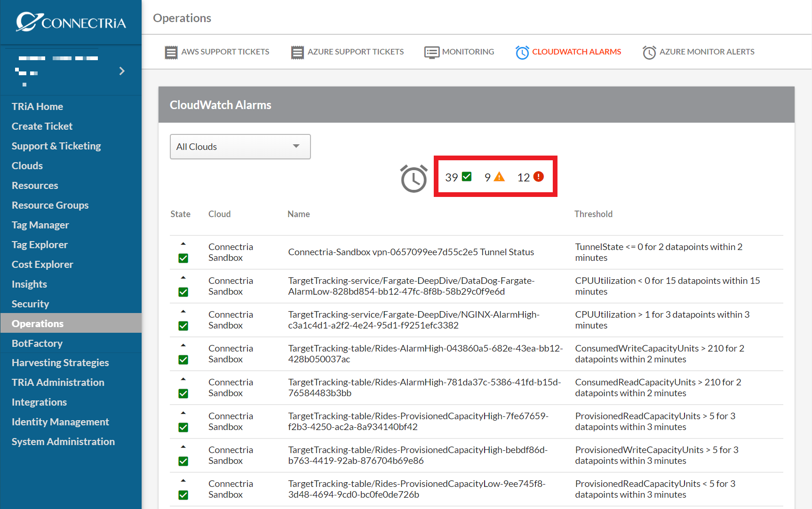Click the orange warning triangle next to 9

500,177
